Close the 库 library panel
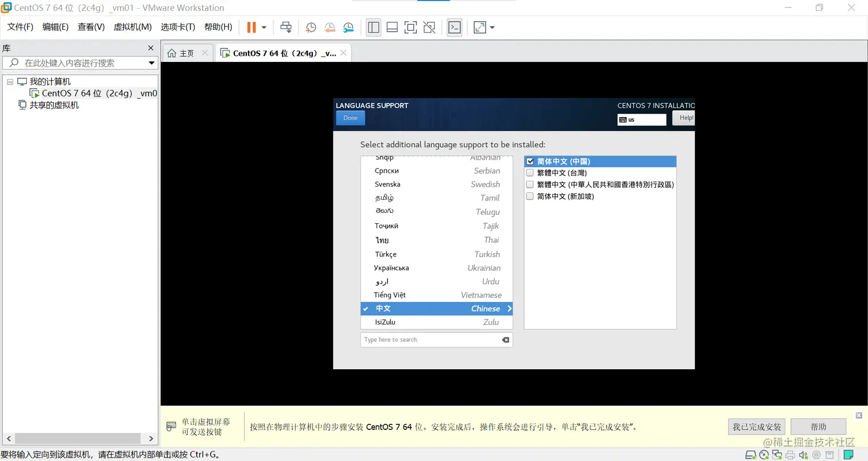This screenshot has height=461, width=868. (x=151, y=48)
